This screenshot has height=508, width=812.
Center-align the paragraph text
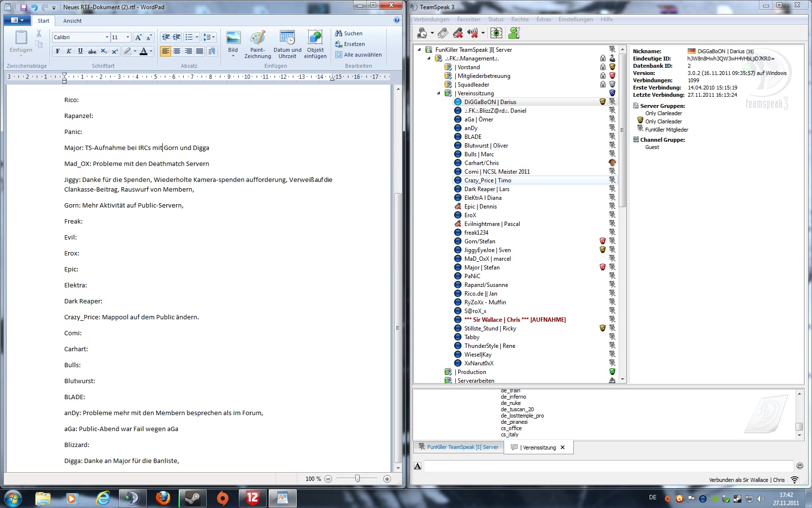coord(177,51)
